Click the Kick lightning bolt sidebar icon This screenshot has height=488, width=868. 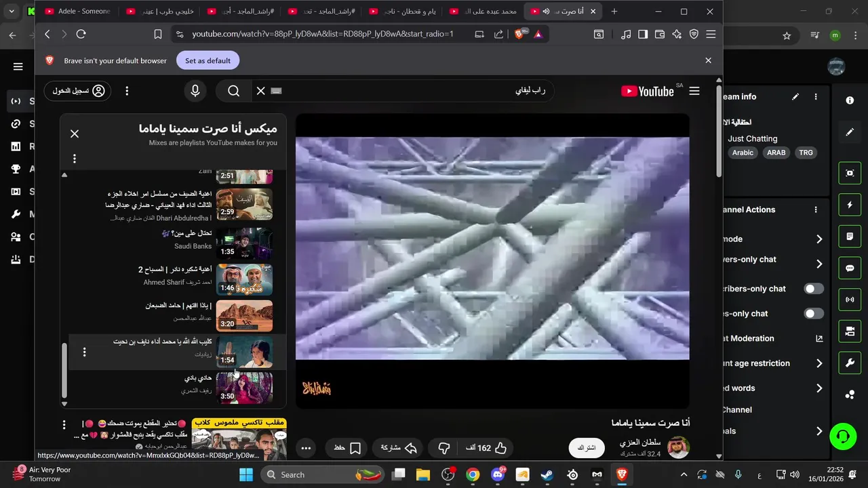(850, 205)
